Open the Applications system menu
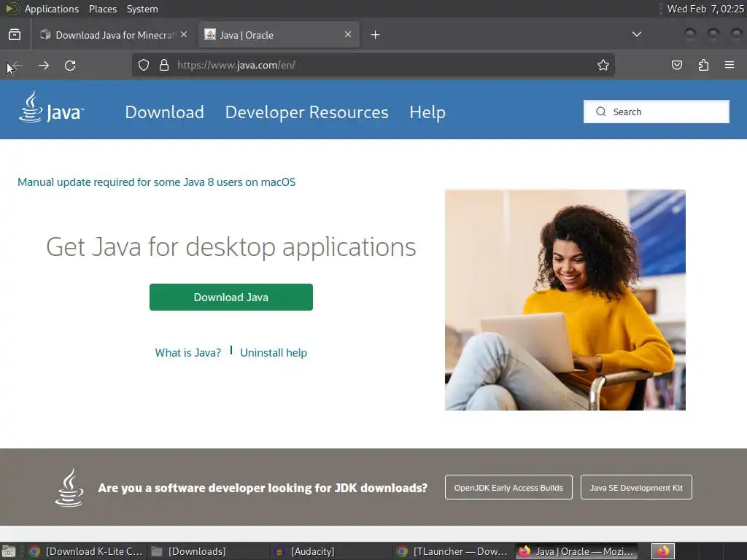 [x=52, y=9]
